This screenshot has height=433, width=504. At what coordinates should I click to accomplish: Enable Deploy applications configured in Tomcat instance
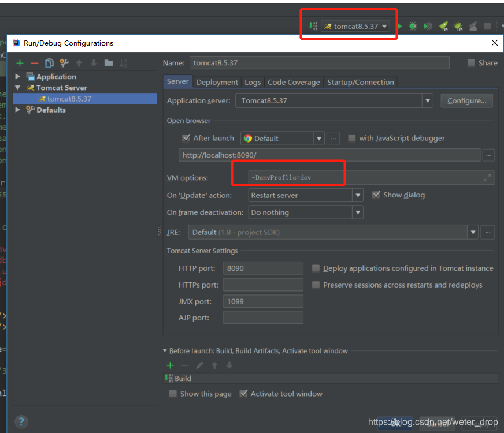pyautogui.click(x=316, y=268)
